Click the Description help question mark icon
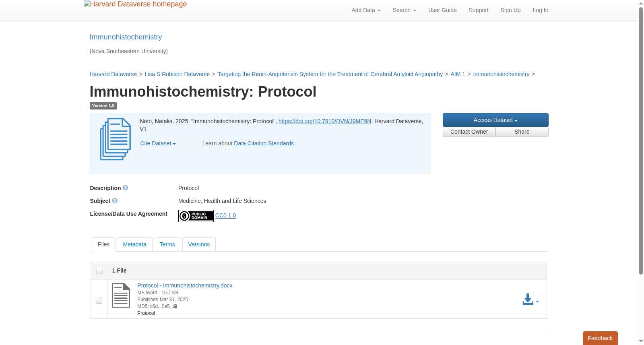644x345 pixels. click(x=126, y=188)
